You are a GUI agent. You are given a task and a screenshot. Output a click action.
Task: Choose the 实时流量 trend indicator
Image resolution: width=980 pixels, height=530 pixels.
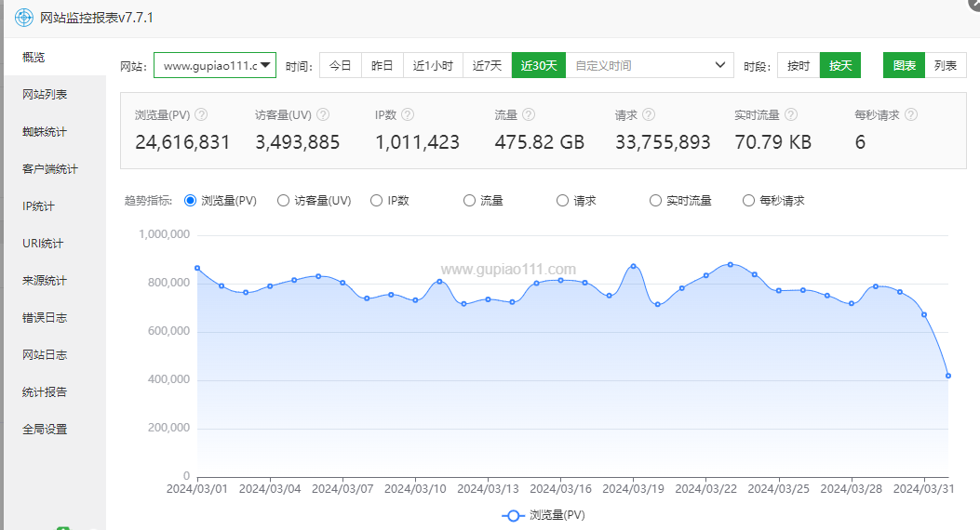656,200
